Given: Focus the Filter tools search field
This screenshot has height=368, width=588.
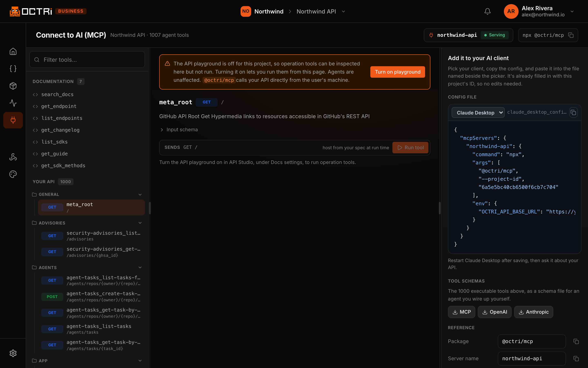Looking at the screenshot, I should (x=87, y=60).
